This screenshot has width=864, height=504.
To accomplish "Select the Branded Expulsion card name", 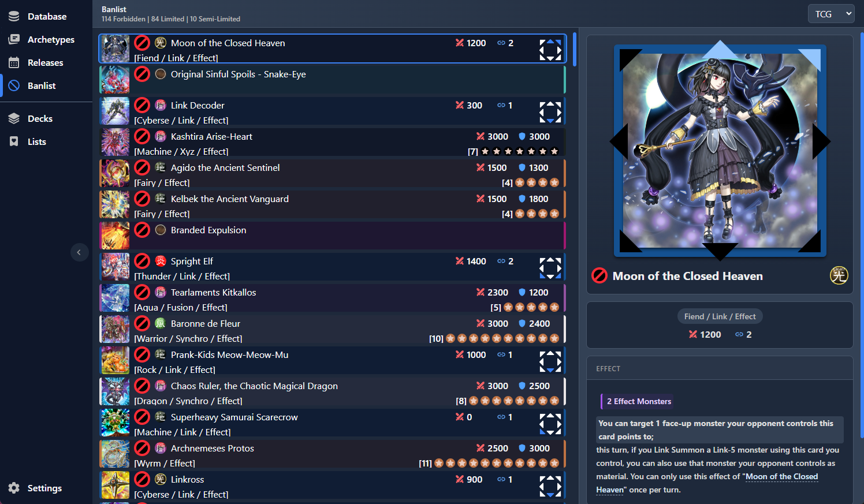I will click(208, 230).
